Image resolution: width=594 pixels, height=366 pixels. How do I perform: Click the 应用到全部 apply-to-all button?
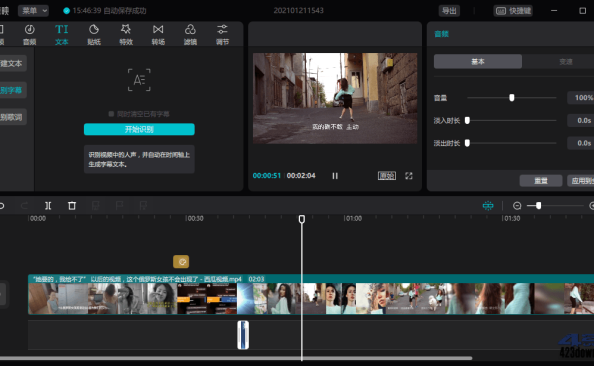[581, 181]
